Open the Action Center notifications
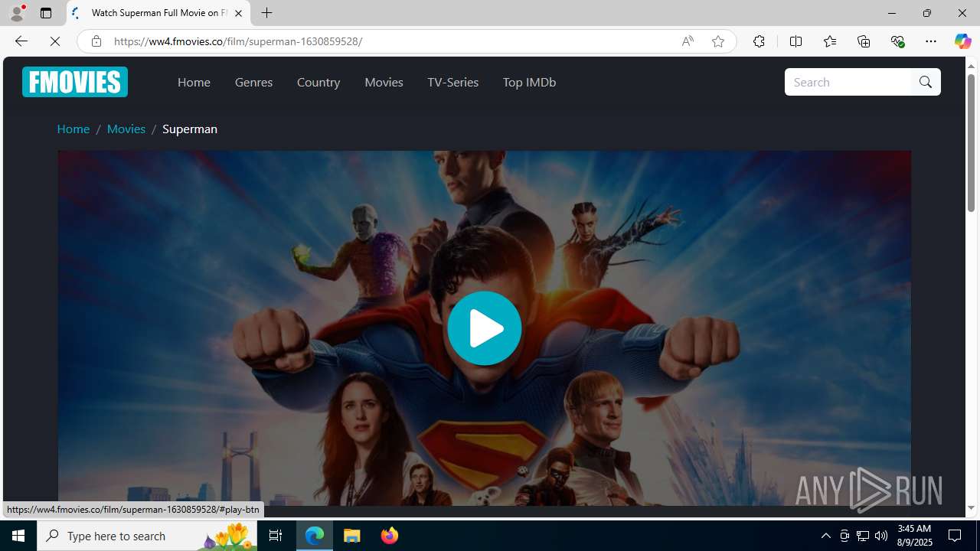Screen dimensions: 980x551 pos(955,536)
